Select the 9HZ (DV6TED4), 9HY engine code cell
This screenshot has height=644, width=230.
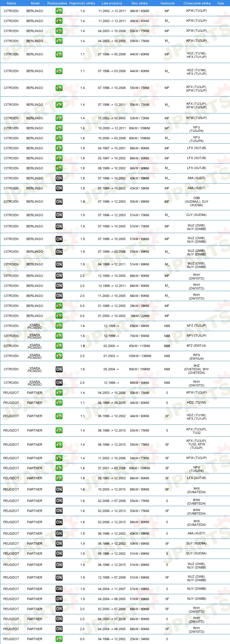click(x=196, y=369)
